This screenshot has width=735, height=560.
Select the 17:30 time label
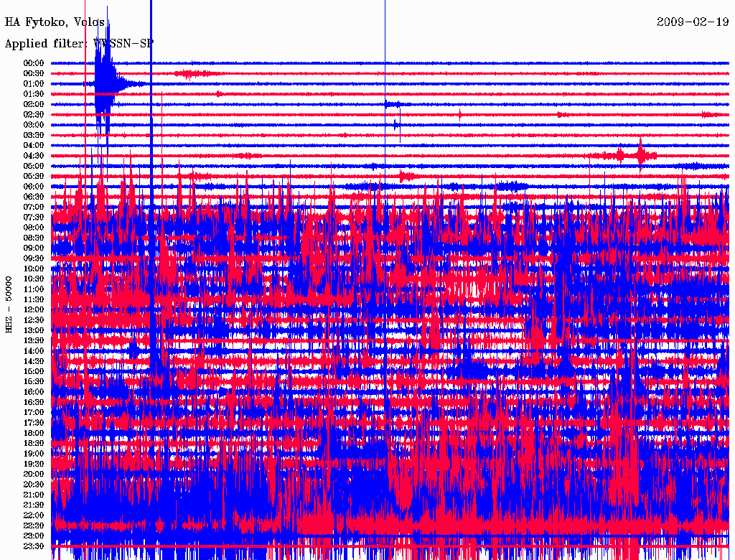click(34, 423)
